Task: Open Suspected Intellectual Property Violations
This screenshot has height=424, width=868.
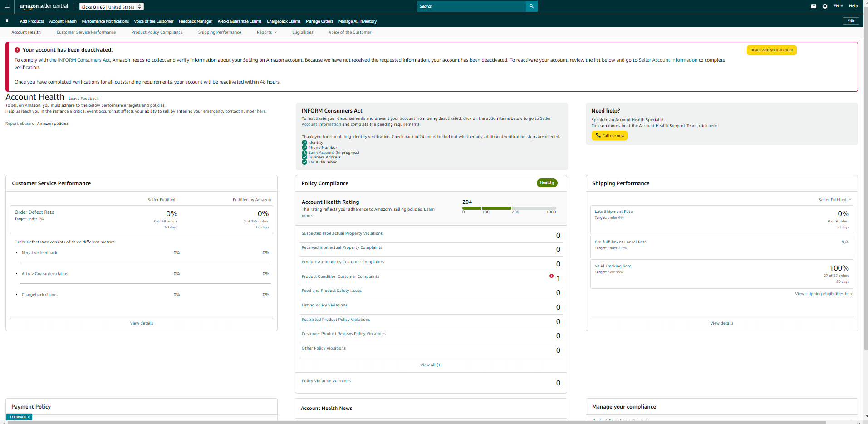Action: click(x=342, y=233)
